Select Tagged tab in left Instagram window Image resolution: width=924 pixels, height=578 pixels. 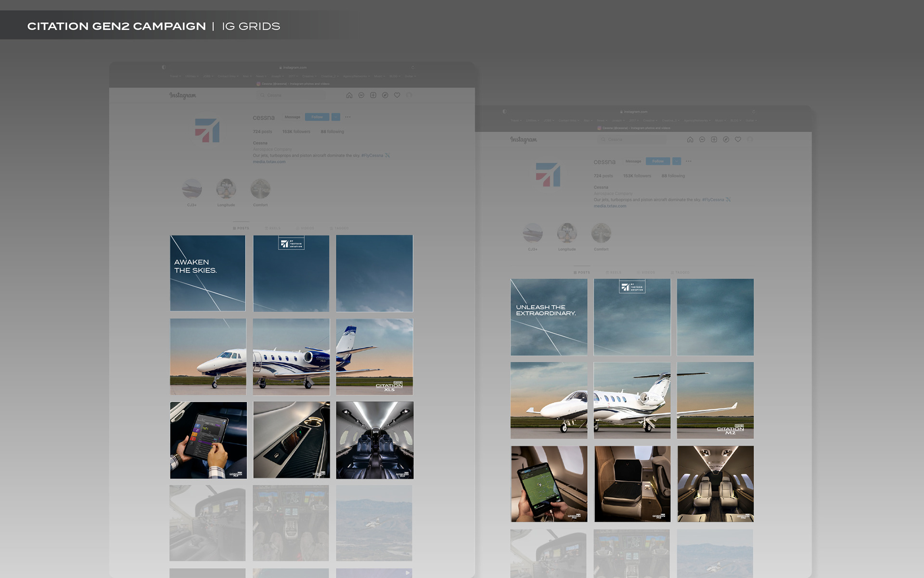(339, 228)
